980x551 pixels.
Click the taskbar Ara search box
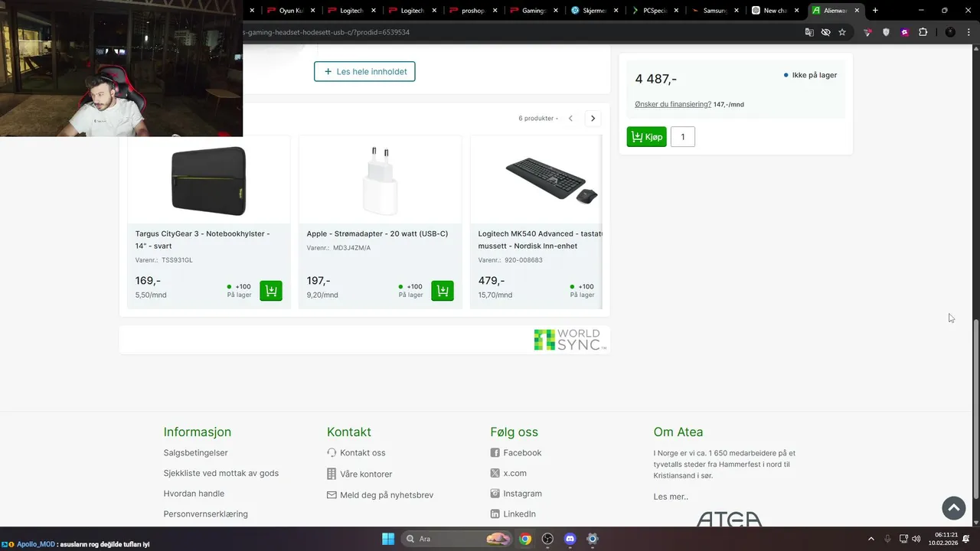(457, 539)
